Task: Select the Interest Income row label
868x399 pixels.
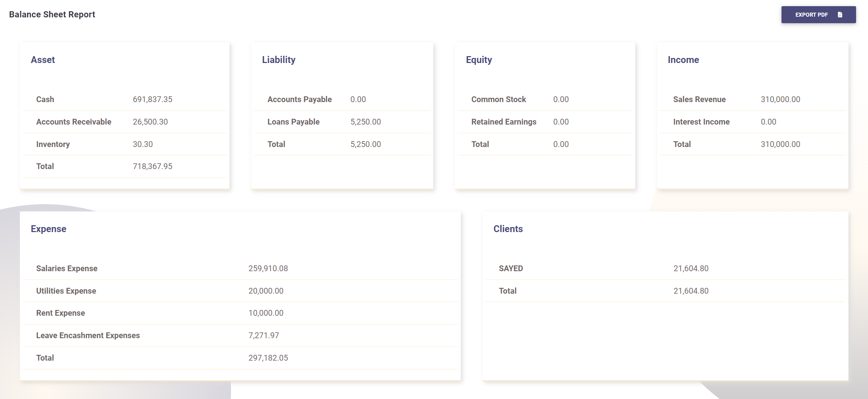Action: 701,122
